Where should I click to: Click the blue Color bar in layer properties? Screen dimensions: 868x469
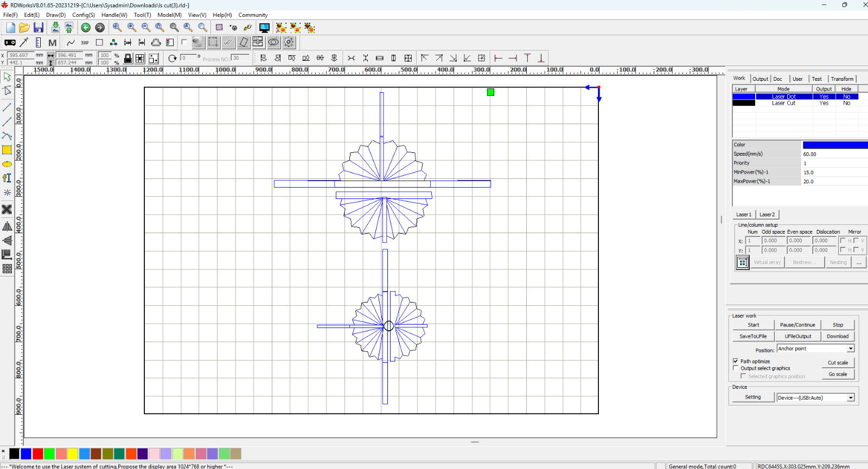pos(835,145)
